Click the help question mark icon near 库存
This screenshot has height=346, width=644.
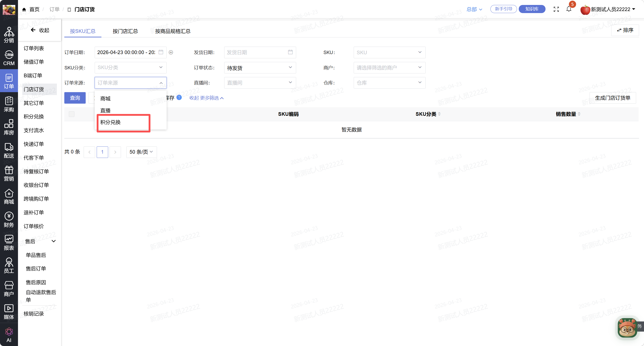coord(179,98)
